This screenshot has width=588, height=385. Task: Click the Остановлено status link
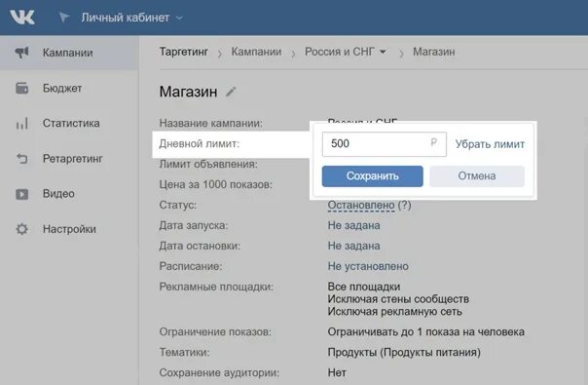pyautogui.click(x=361, y=205)
